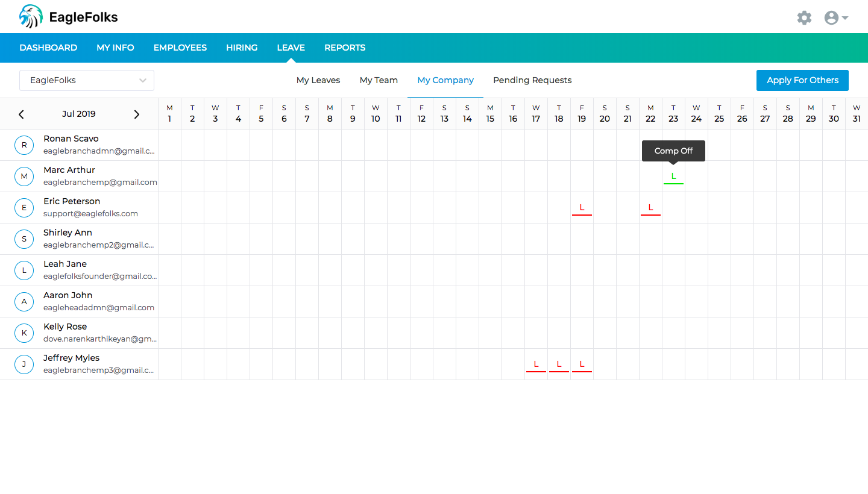Open the LEAVE menu
This screenshot has height=494, width=868.
(291, 48)
